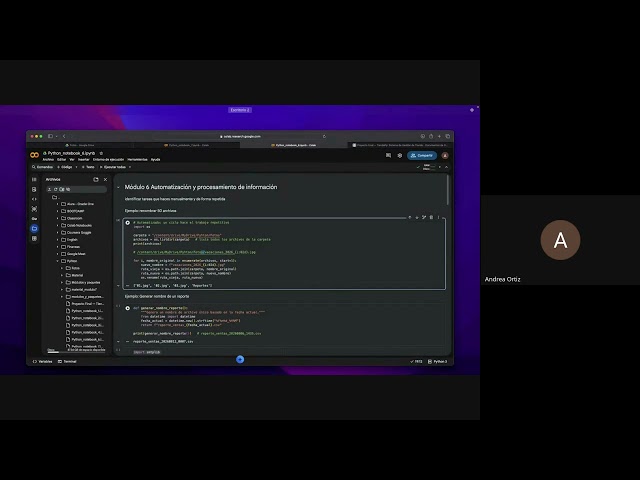Click the user account avatar in Colab

click(x=445, y=156)
